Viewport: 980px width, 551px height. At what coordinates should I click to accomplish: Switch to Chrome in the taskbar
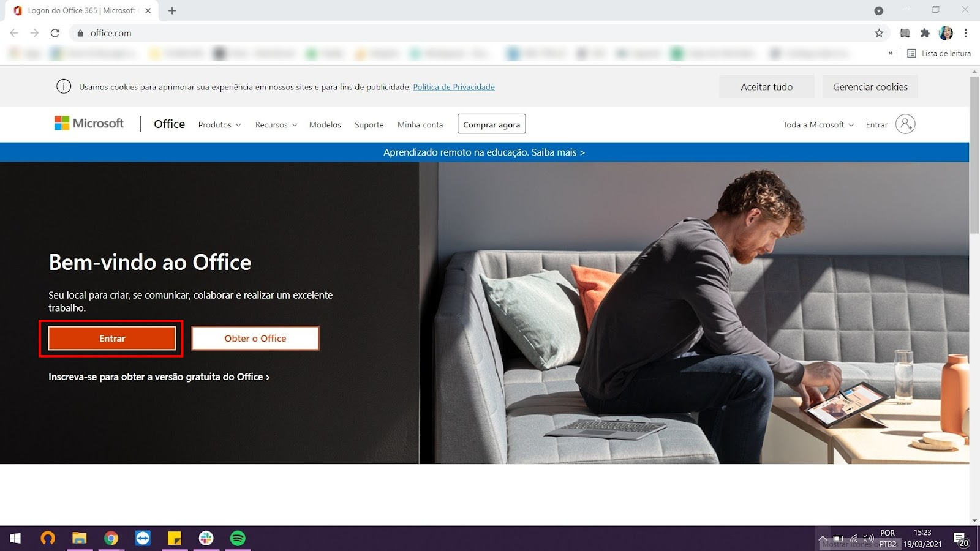click(x=111, y=538)
